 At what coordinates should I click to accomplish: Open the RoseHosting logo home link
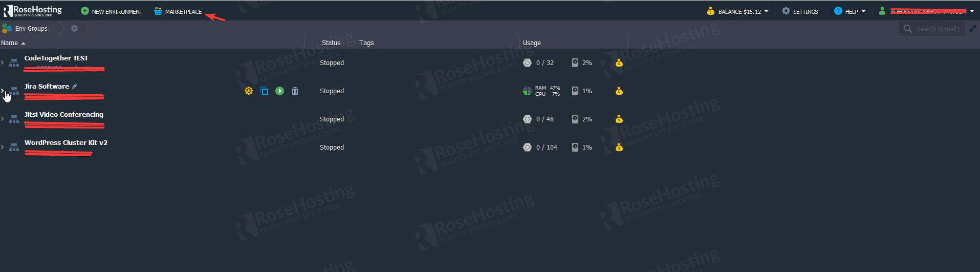click(33, 11)
